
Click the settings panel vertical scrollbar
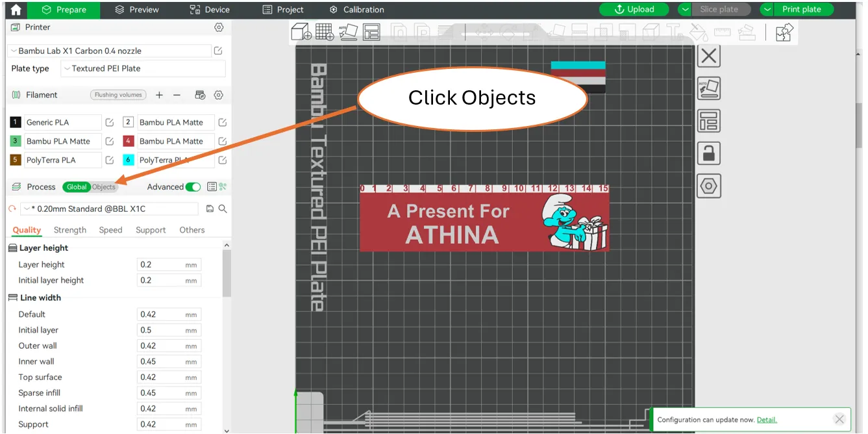coord(227,273)
